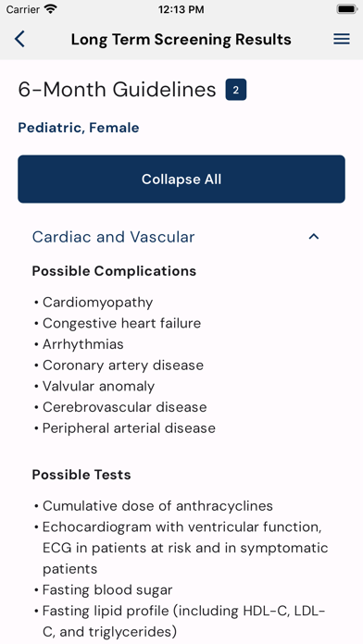Tap the back arrow icon
Screen dimensions: 363x644
[x=19, y=39]
